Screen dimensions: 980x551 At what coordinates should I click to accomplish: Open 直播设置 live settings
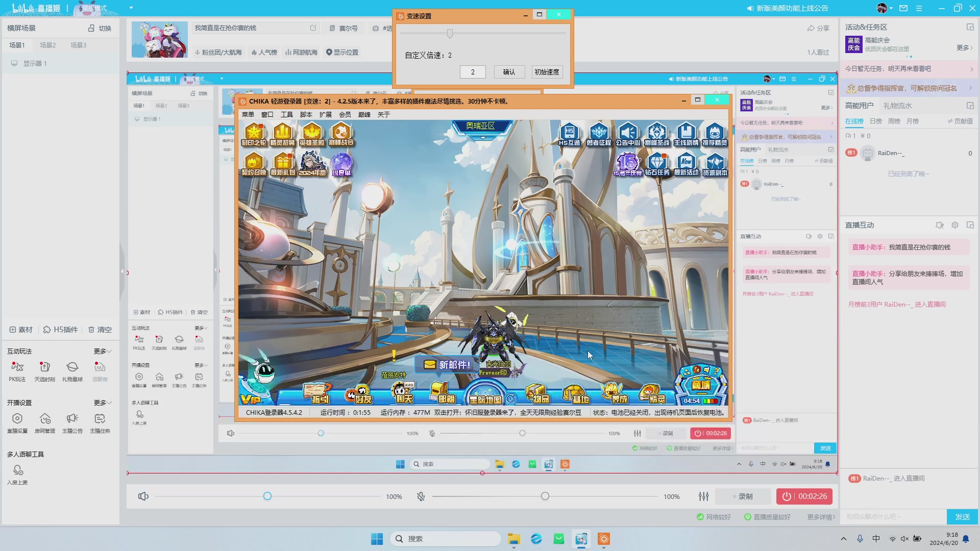[x=17, y=422]
